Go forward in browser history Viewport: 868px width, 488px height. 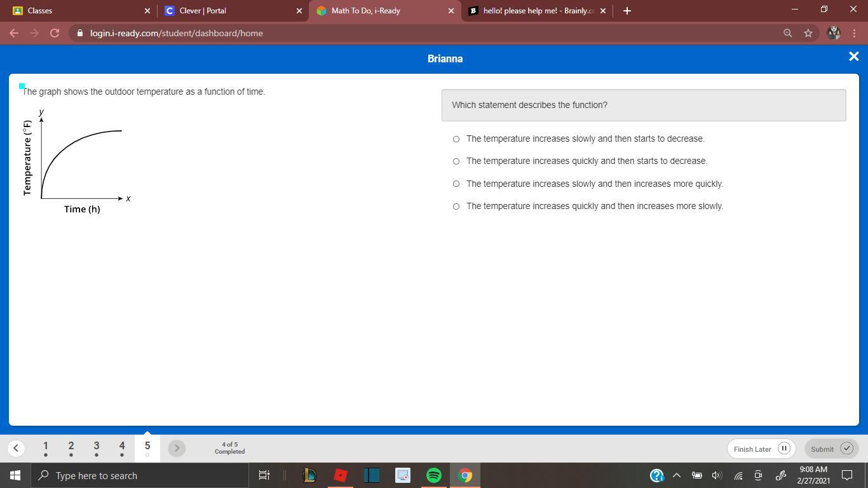pyautogui.click(x=34, y=33)
